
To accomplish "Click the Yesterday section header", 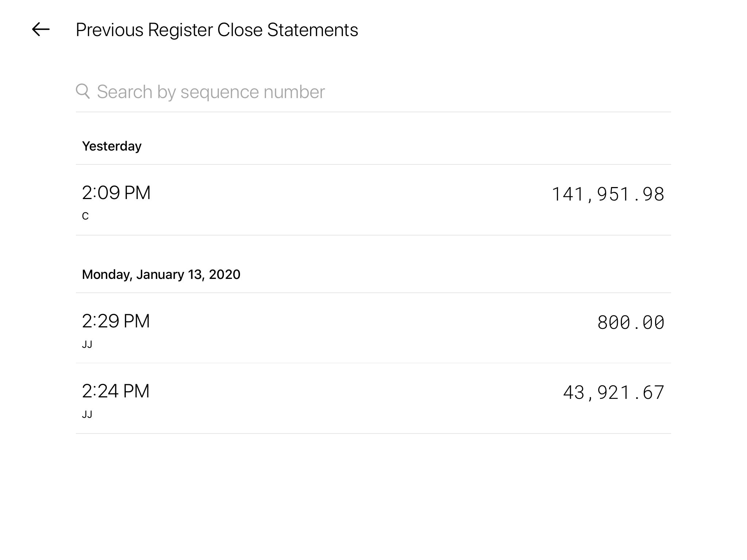I will (x=112, y=146).
